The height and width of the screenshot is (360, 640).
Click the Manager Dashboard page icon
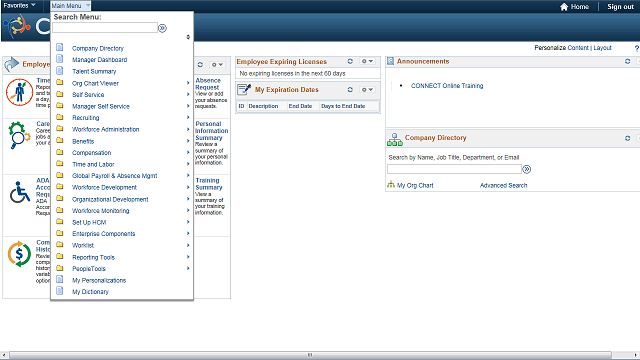click(60, 59)
